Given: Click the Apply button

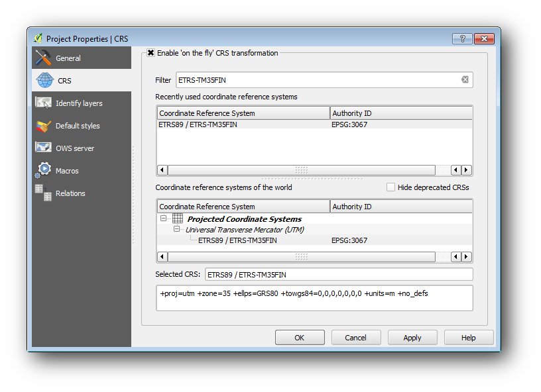Looking at the screenshot, I should click(412, 338).
